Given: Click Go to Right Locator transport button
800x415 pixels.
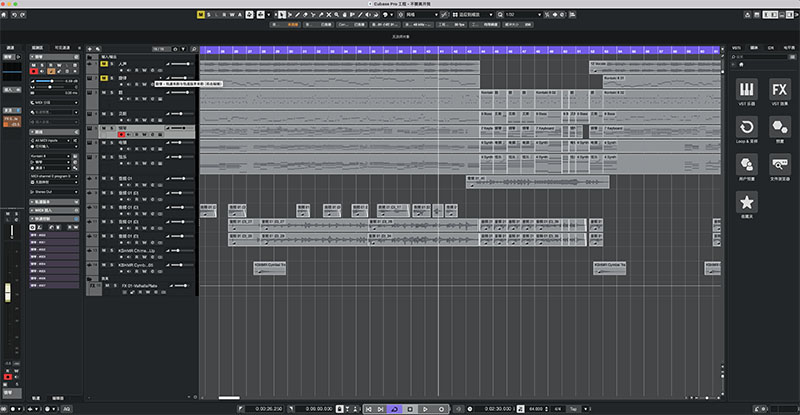Looking at the screenshot, I should tap(381, 409).
